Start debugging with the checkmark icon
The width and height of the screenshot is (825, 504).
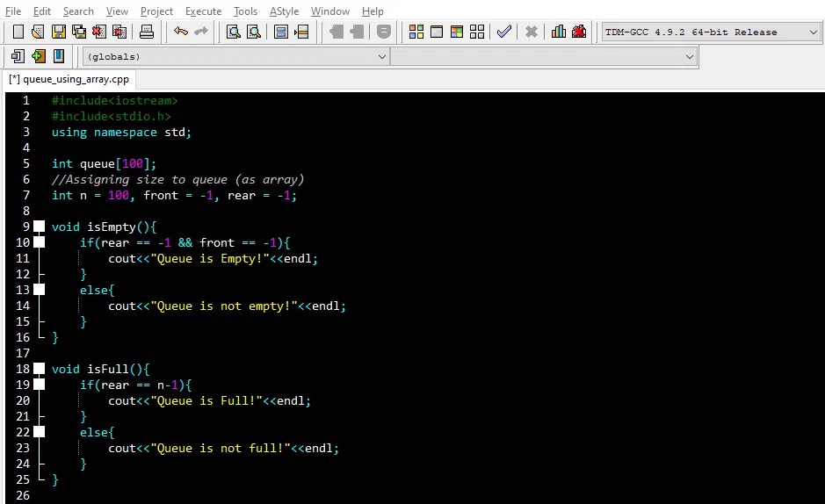pyautogui.click(x=504, y=32)
